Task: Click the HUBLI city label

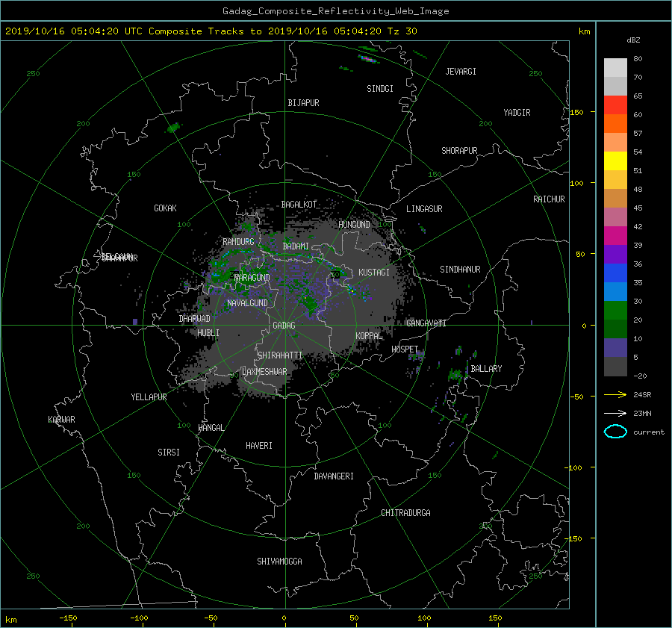Action: click(208, 333)
